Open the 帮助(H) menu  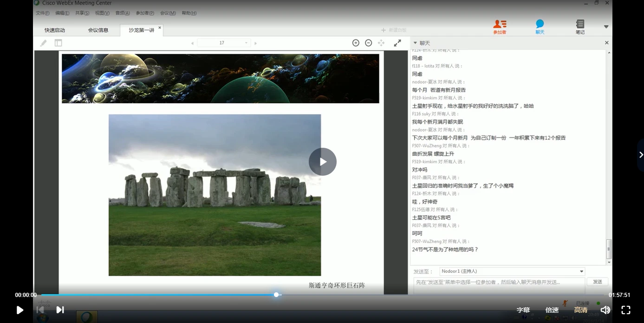coord(189,13)
